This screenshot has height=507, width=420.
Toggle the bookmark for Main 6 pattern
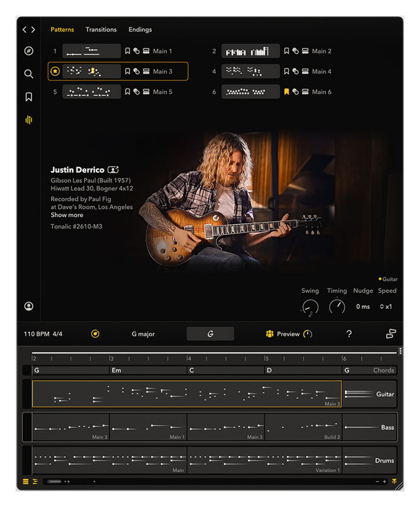click(286, 92)
